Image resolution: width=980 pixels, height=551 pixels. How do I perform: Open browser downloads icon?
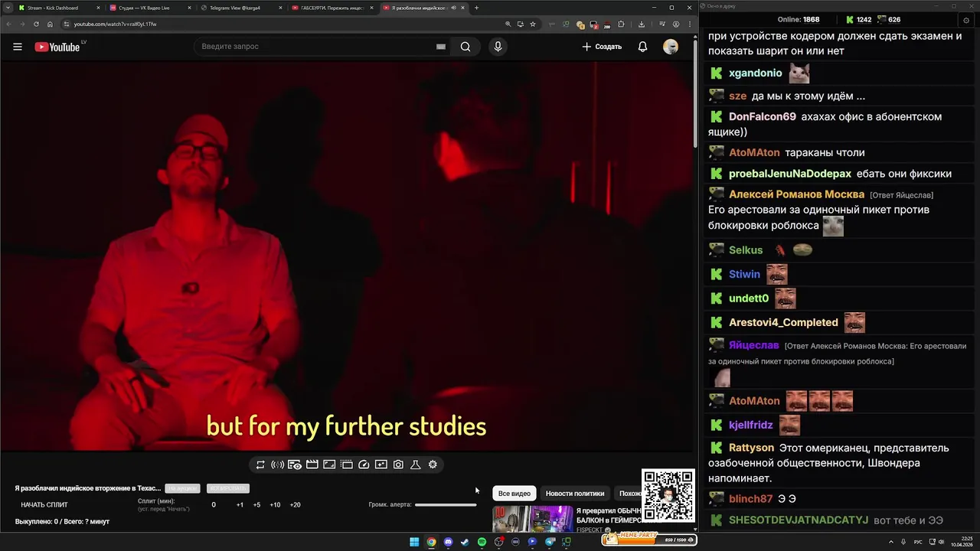642,24
